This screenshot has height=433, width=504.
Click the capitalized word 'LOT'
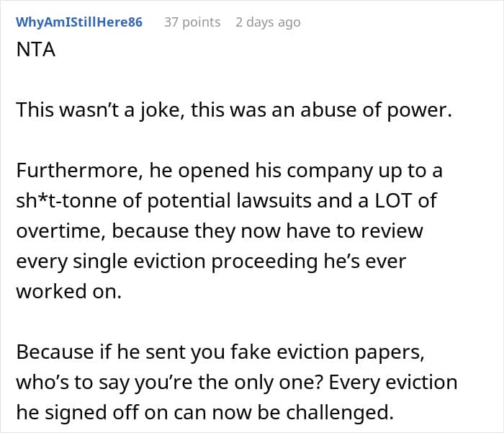click(x=393, y=200)
